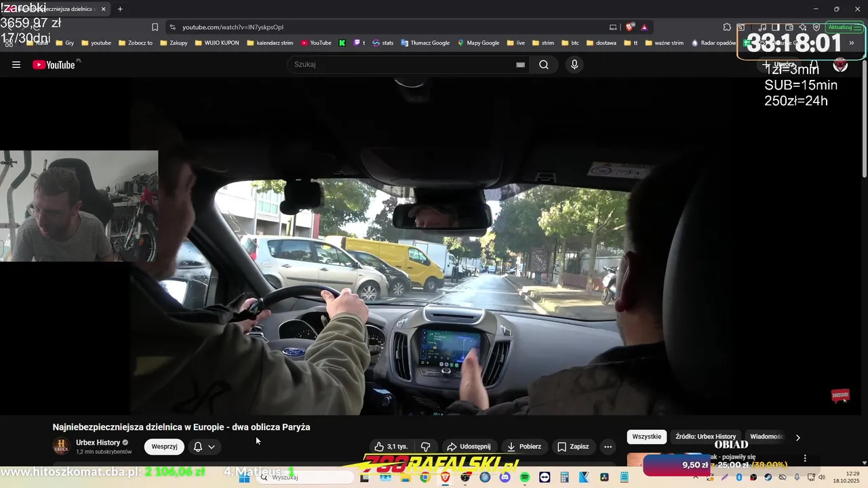Switch to the Najniebezpieczniejsza dzielnica tab
Image resolution: width=868 pixels, height=488 pixels.
point(54,9)
